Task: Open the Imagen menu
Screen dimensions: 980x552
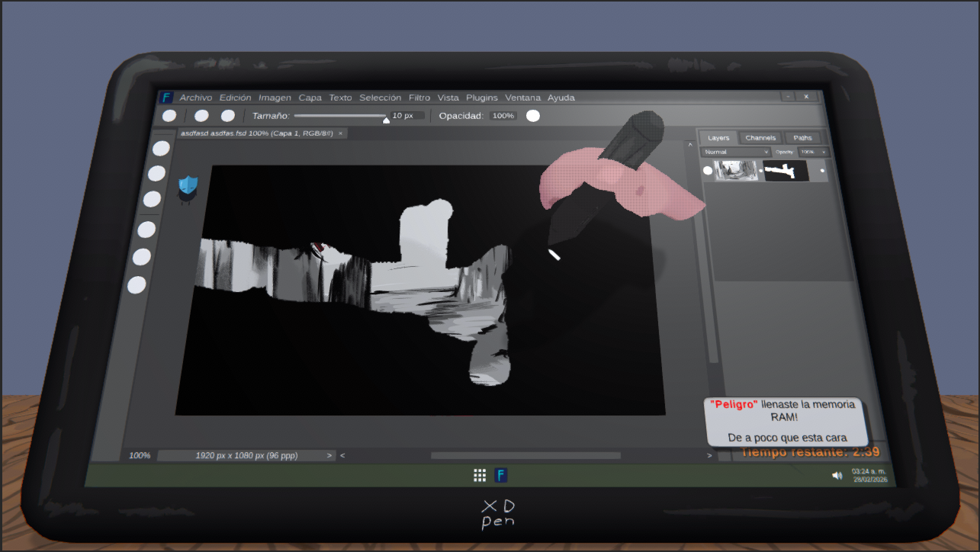Action: (x=275, y=98)
